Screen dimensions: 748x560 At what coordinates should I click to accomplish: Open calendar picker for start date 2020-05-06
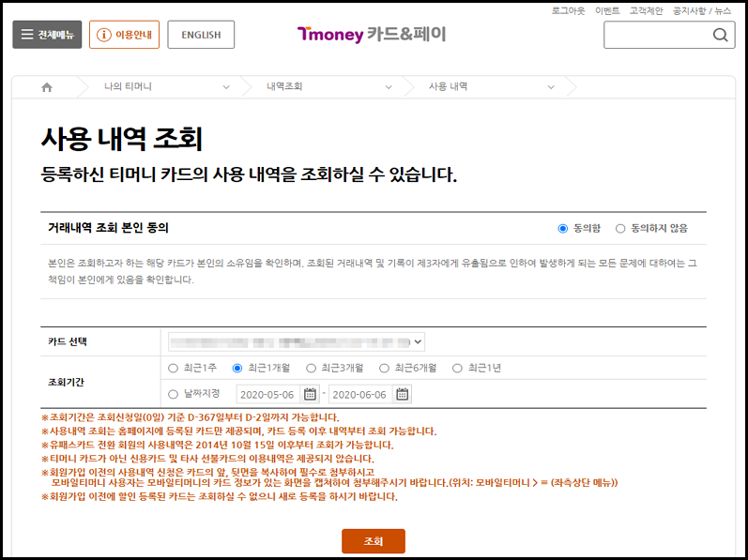point(310,394)
